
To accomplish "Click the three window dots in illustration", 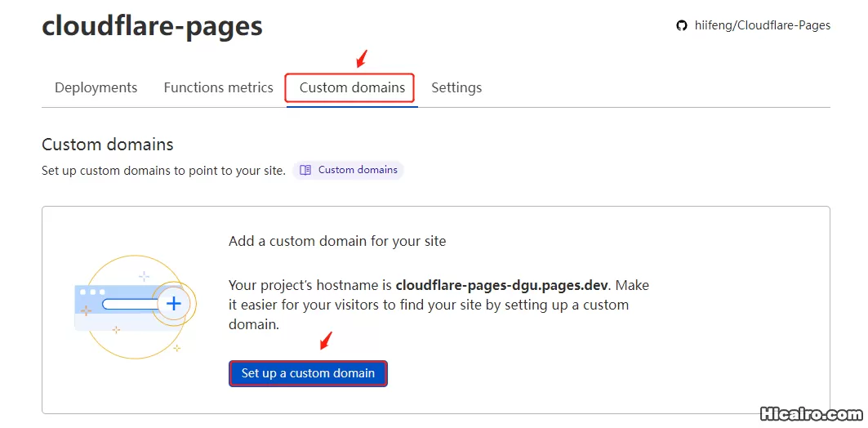I will click(92, 292).
